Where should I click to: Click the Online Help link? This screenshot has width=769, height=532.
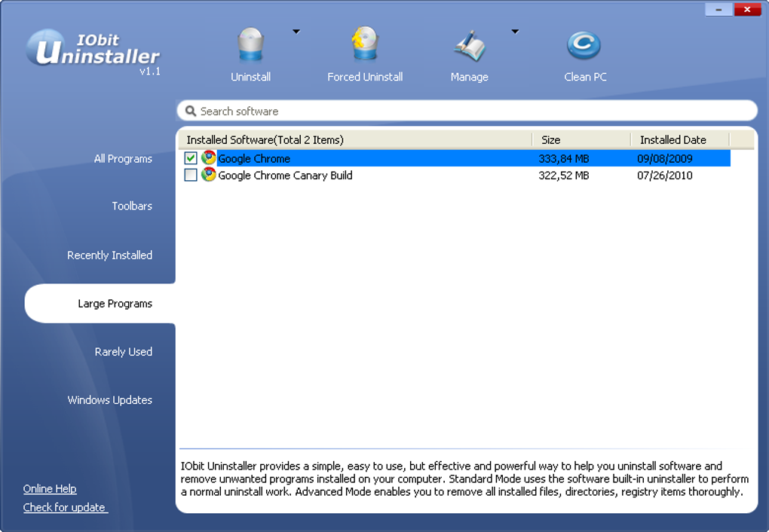pos(50,488)
